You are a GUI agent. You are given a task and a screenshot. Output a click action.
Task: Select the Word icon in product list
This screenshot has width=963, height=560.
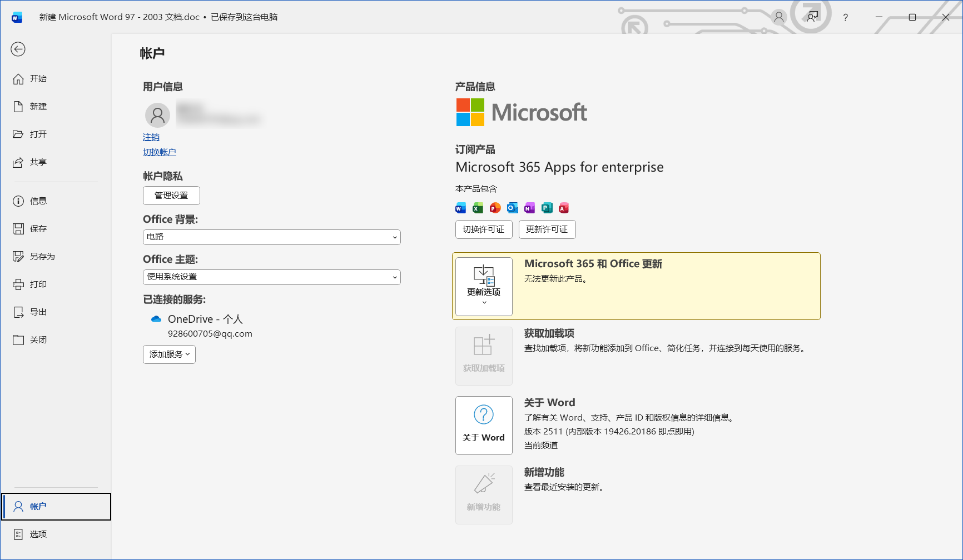[460, 207]
